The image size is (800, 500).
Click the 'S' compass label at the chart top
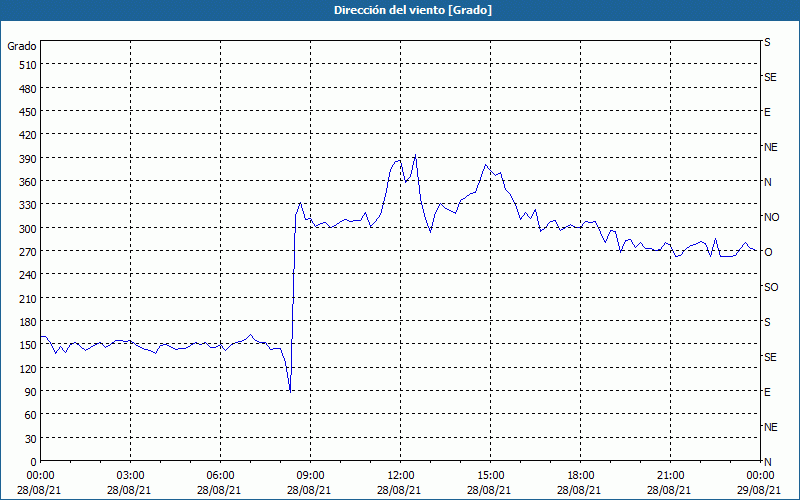click(x=767, y=42)
